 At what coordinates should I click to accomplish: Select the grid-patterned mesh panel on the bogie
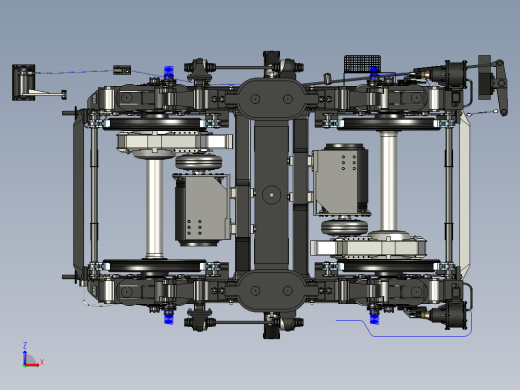coord(362,64)
